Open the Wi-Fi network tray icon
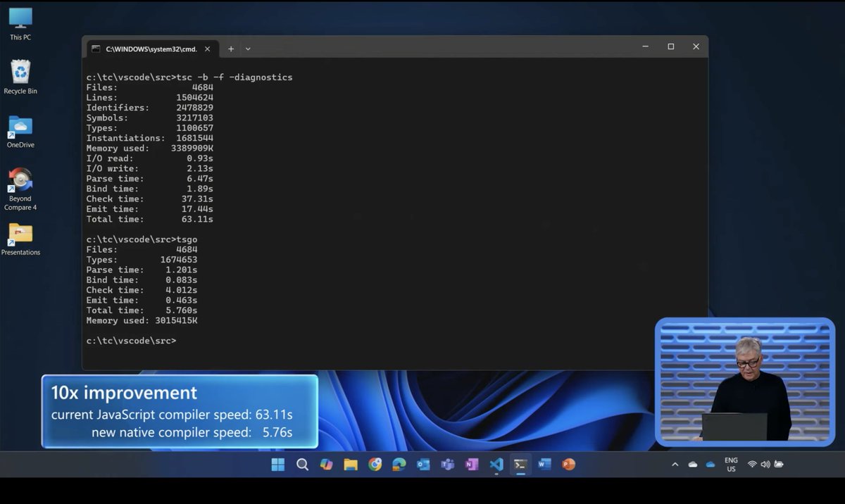The image size is (845, 504). [x=752, y=465]
